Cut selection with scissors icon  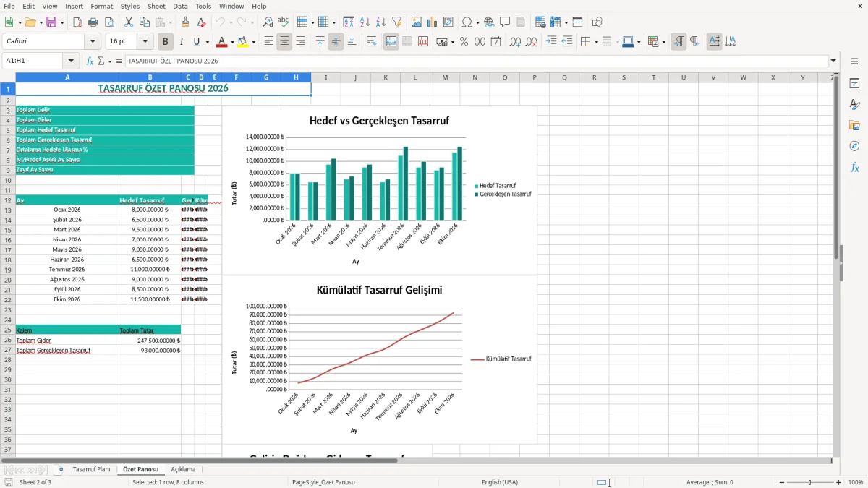[x=128, y=22]
